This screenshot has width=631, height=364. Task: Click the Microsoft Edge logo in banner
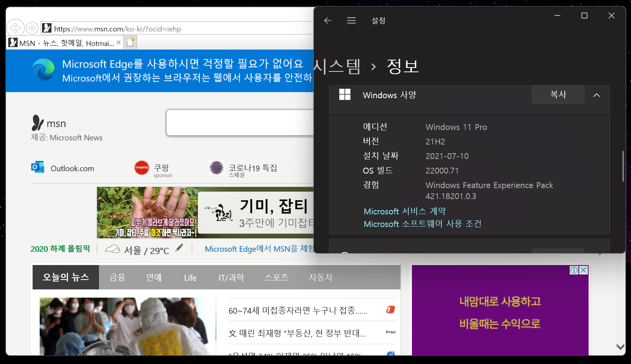pos(43,70)
